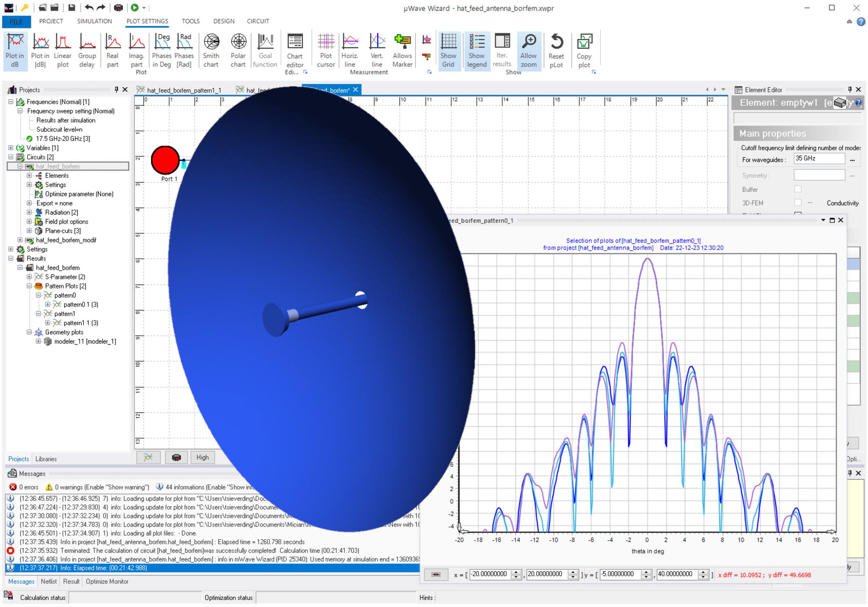Activate the Plot cursor tool

tap(325, 50)
